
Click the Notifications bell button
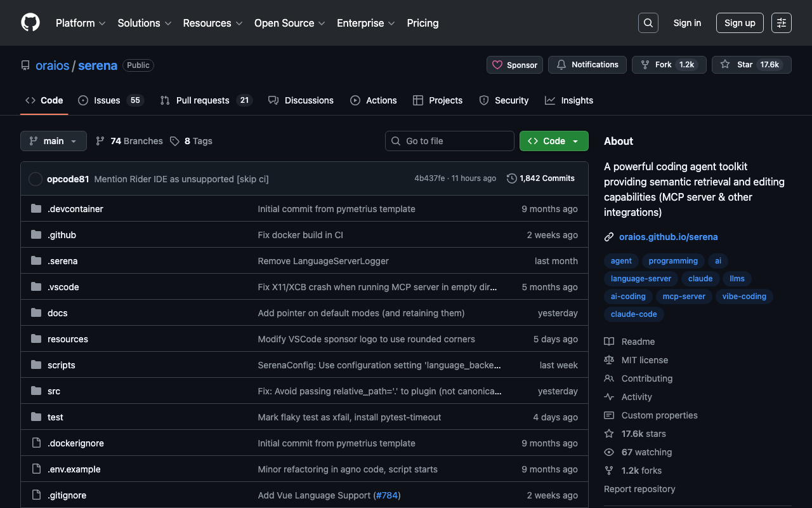(x=587, y=65)
